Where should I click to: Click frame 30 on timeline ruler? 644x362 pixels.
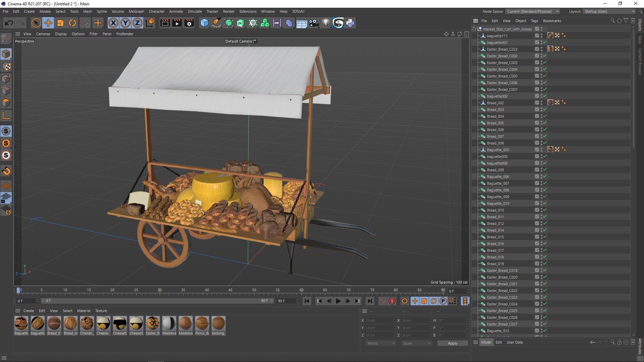click(x=160, y=290)
